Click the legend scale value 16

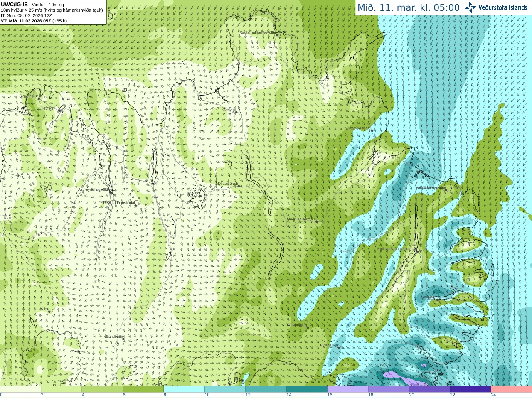tap(330, 395)
